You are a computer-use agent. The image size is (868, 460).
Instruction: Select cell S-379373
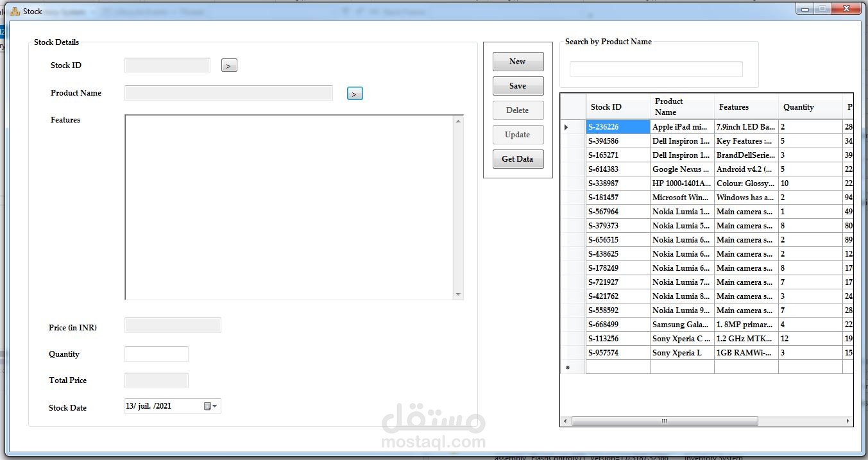(618, 226)
